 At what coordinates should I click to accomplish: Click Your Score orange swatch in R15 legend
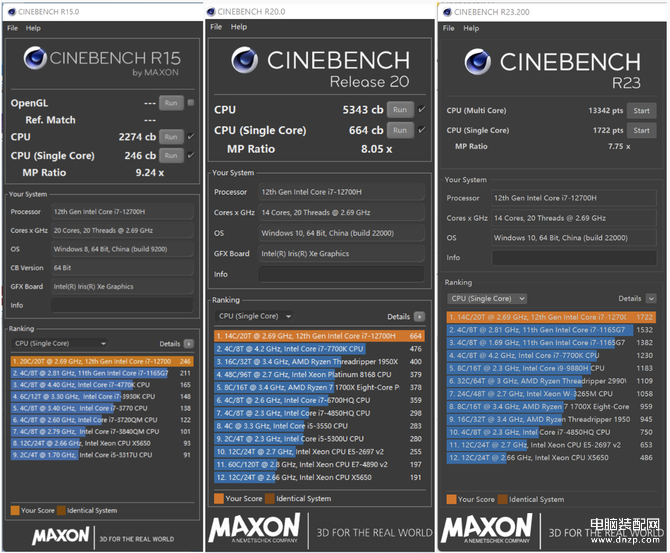pyautogui.click(x=15, y=510)
